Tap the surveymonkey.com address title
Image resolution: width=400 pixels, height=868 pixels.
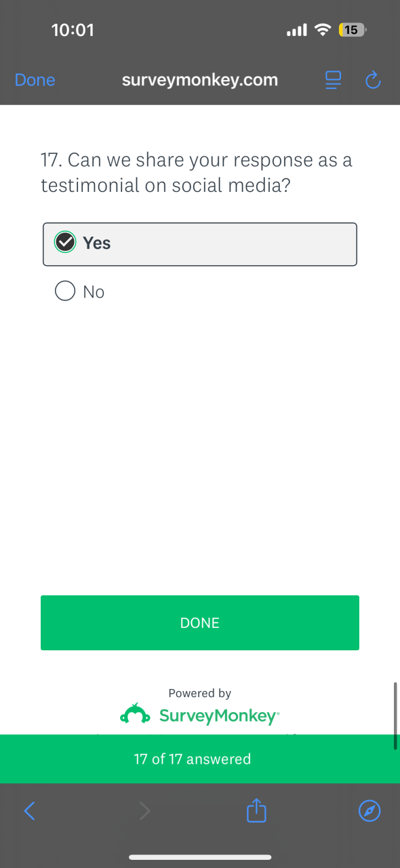point(200,80)
